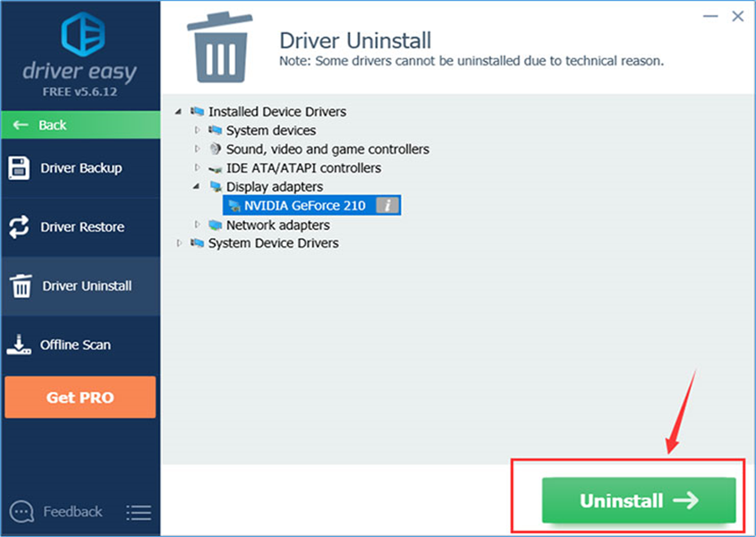Expand the IDE ATA/ATAPI controllers node
Image resolution: width=756 pixels, height=537 pixels.
tap(197, 167)
